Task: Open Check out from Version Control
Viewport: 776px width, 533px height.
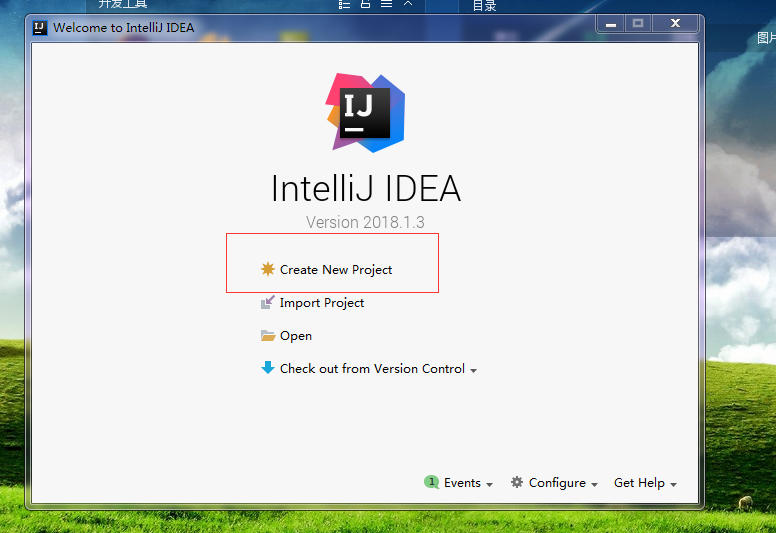Action: click(372, 369)
